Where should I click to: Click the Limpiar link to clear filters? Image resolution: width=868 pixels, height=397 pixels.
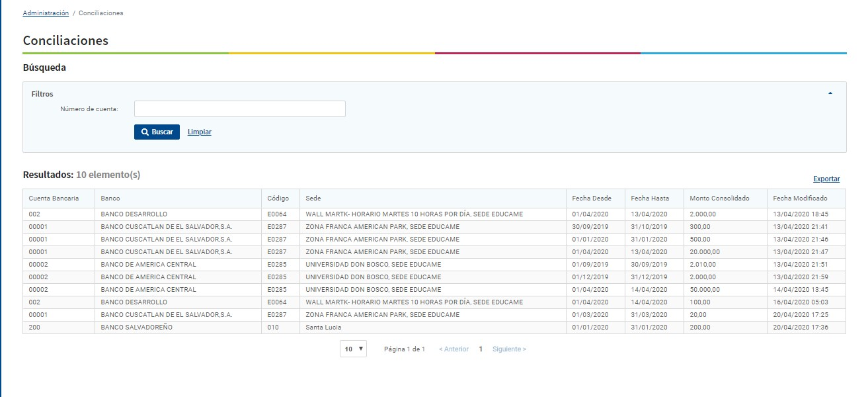199,132
